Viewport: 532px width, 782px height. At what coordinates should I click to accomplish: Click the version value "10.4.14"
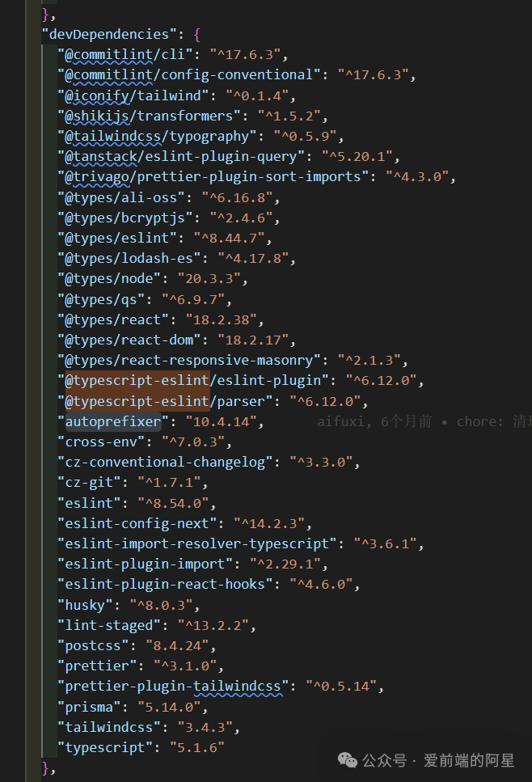tap(221, 422)
